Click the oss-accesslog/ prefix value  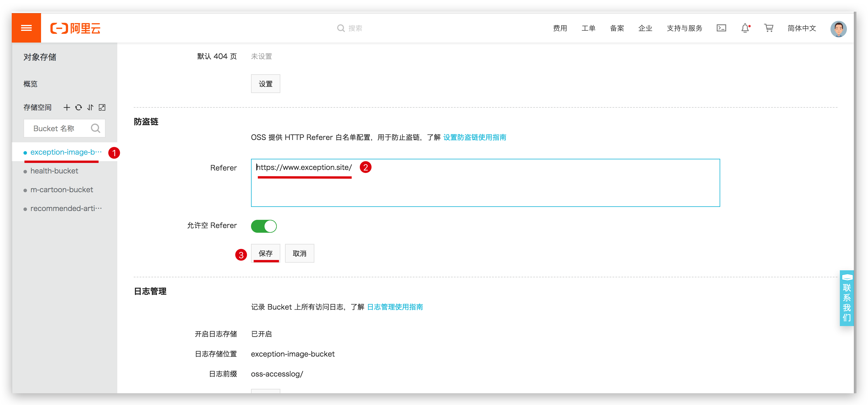click(277, 374)
